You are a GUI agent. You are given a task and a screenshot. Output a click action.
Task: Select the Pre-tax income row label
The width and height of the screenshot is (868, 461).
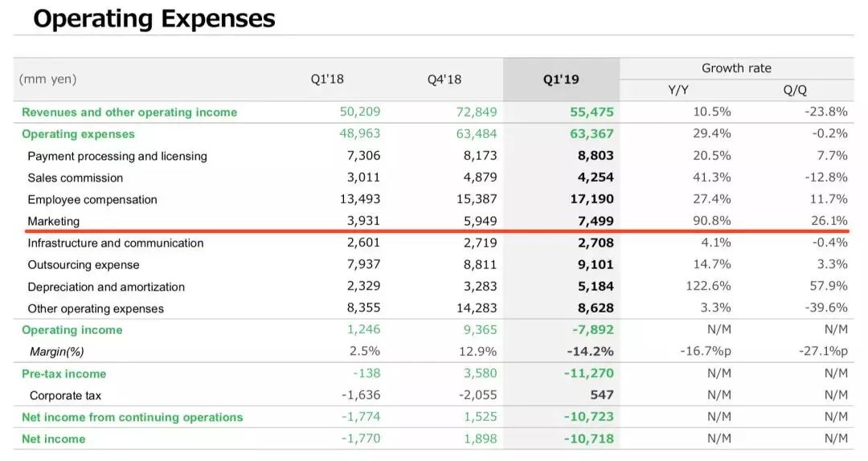tap(63, 373)
